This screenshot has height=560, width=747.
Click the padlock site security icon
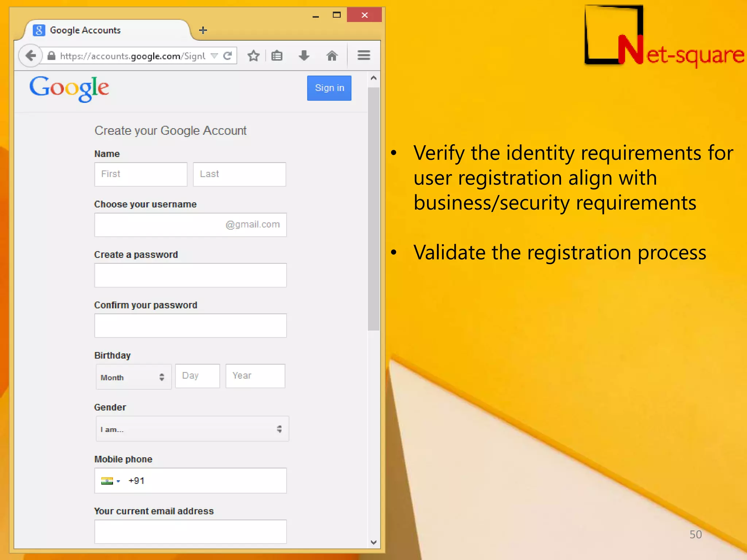click(x=51, y=56)
